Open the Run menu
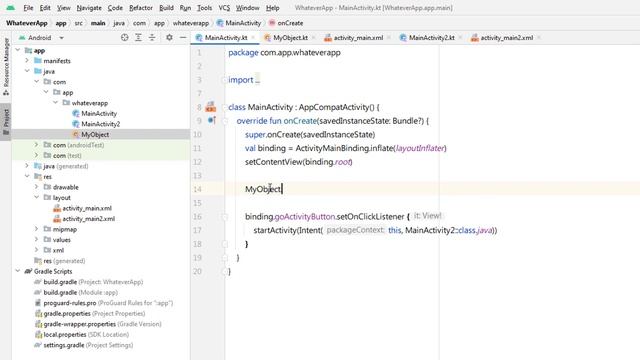 click(x=185, y=8)
